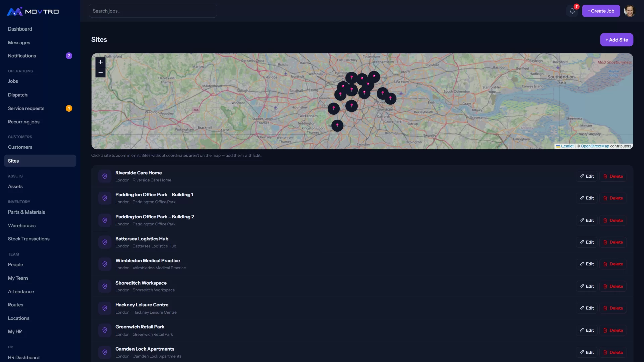The image size is (644, 362).
Task: Open Parts & Materials page
Action: (x=40, y=212)
